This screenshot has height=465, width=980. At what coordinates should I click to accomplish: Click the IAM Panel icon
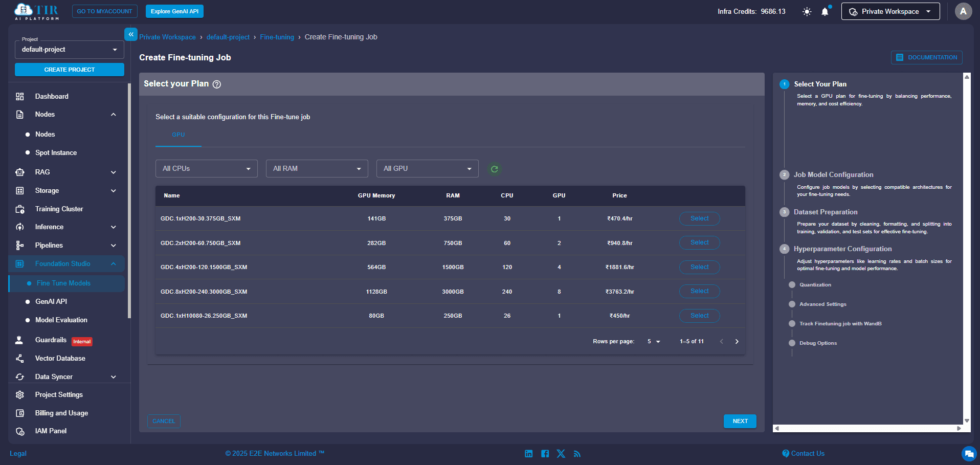coord(20,431)
